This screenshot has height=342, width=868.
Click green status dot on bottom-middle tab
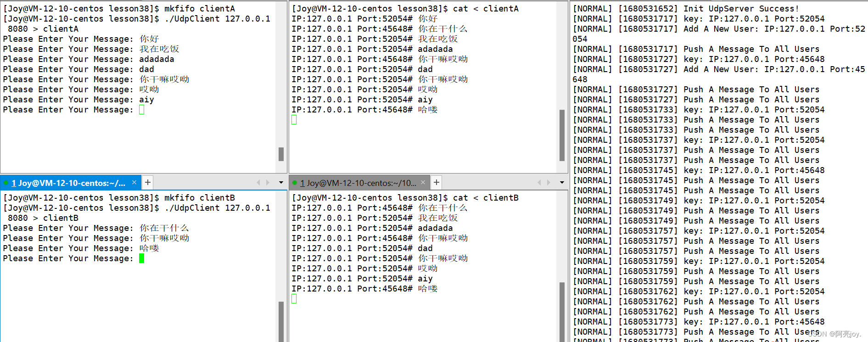tap(295, 183)
